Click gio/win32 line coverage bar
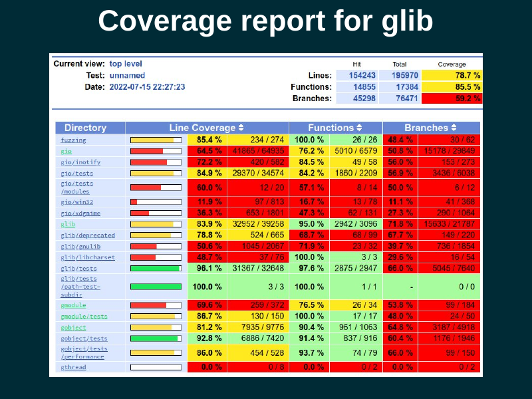This screenshot has width=532, height=399. tap(156, 201)
